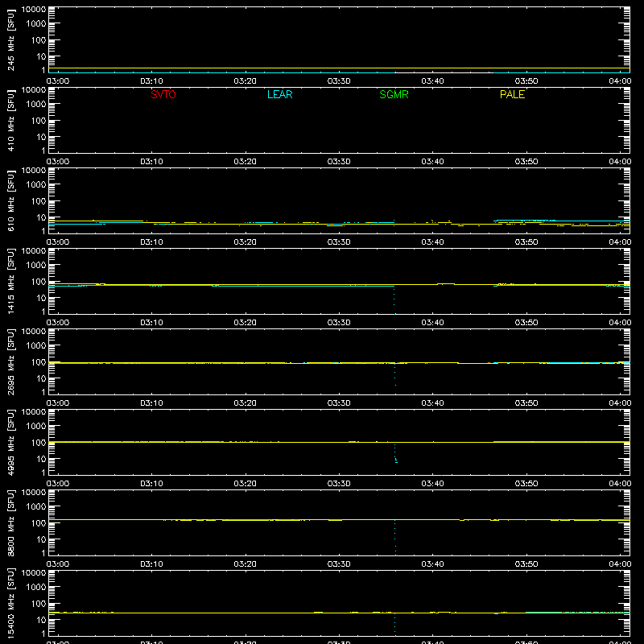Click 03:10 label below the 1415 MHz panel
This screenshot has width=644, height=644.
[x=151, y=323]
